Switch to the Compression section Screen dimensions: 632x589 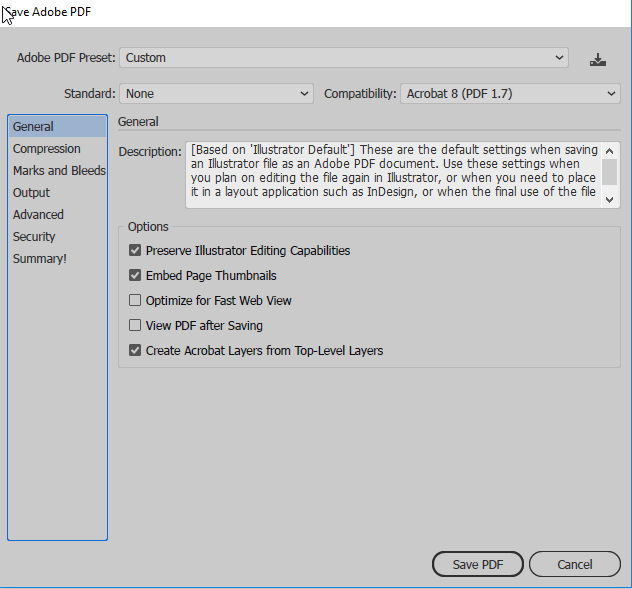57,149
